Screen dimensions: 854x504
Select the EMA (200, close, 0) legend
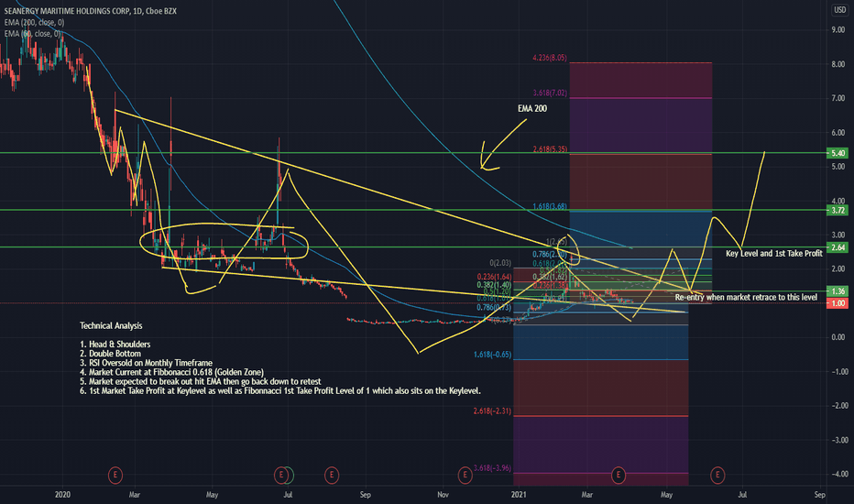pos(34,22)
